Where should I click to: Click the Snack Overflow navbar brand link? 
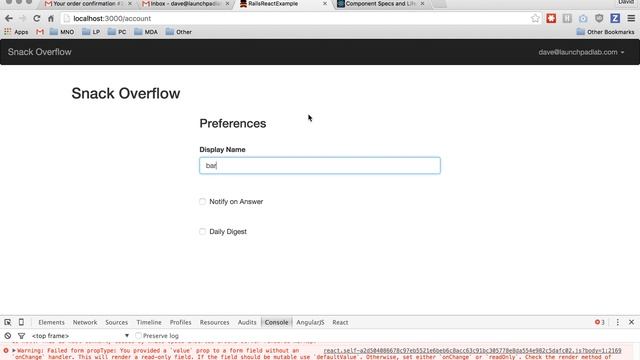[40, 52]
